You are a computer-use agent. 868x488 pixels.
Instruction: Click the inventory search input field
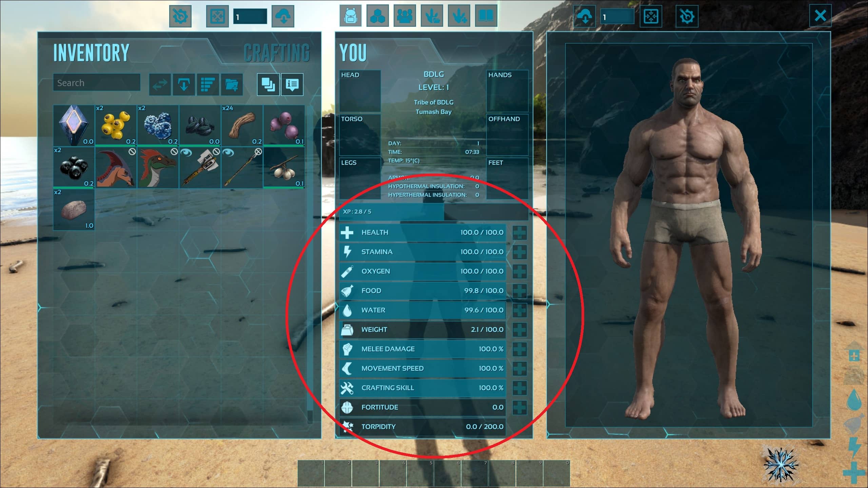(x=97, y=82)
